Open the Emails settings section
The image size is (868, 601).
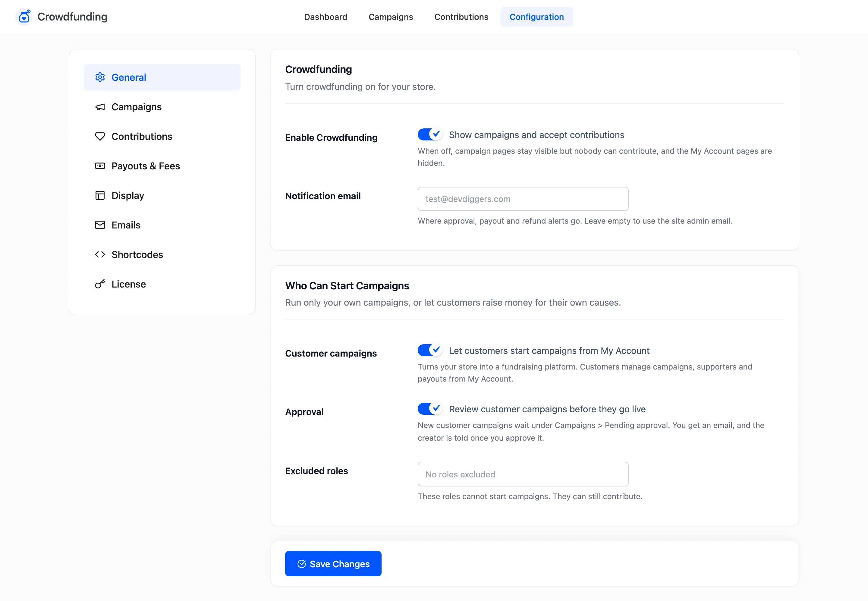(162, 225)
